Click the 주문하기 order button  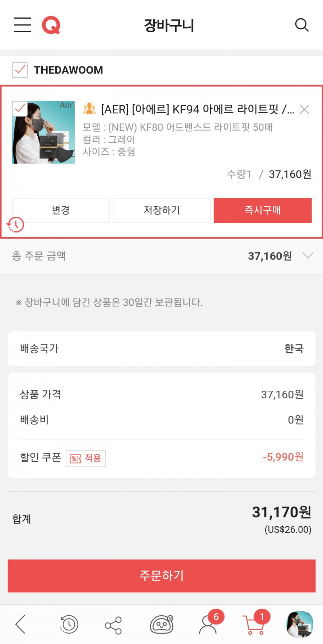[x=161, y=576]
